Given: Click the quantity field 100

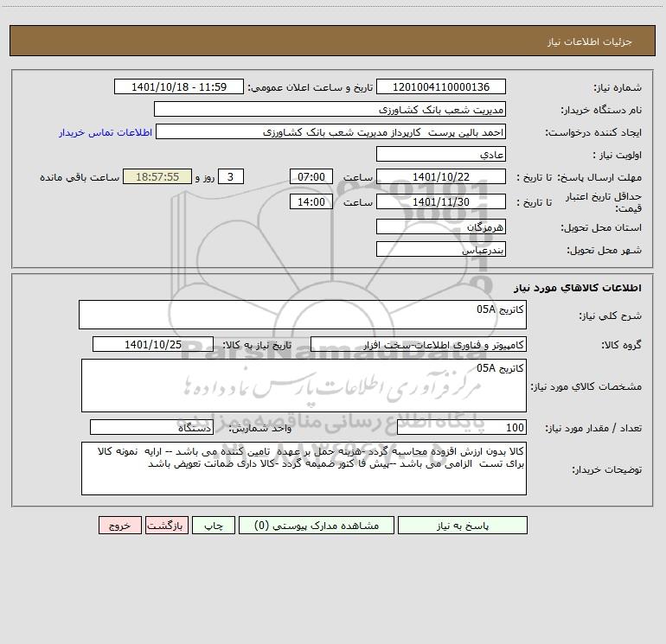Looking at the screenshot, I should 462,427.
